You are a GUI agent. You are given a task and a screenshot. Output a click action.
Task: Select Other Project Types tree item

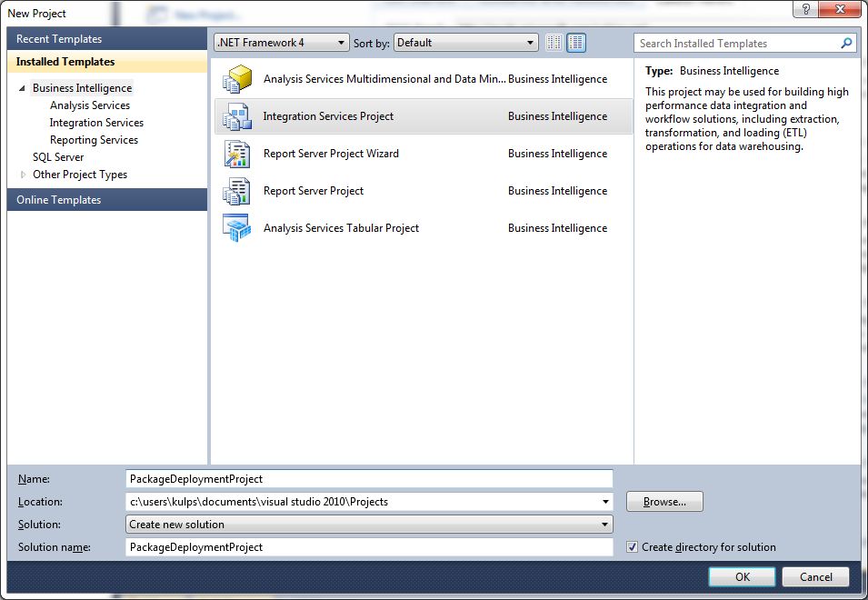(80, 175)
